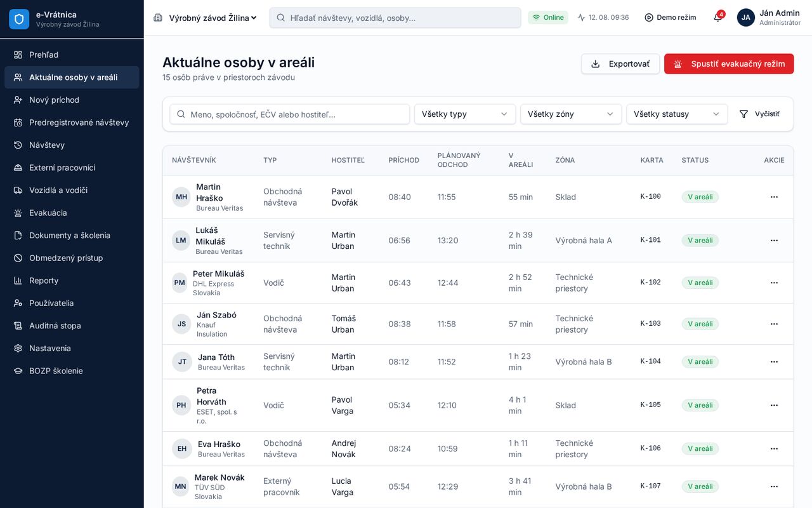Go to Nastavenia in the sidebar
Viewport: 812px width, 508px height.
[72, 348]
